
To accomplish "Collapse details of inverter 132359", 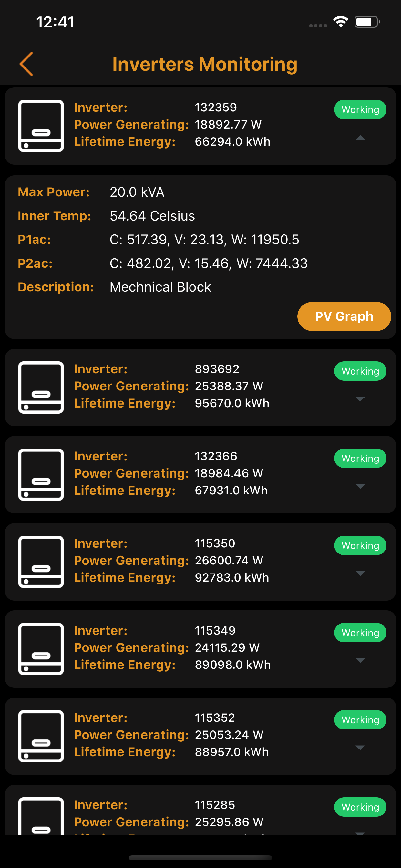I will (x=360, y=138).
